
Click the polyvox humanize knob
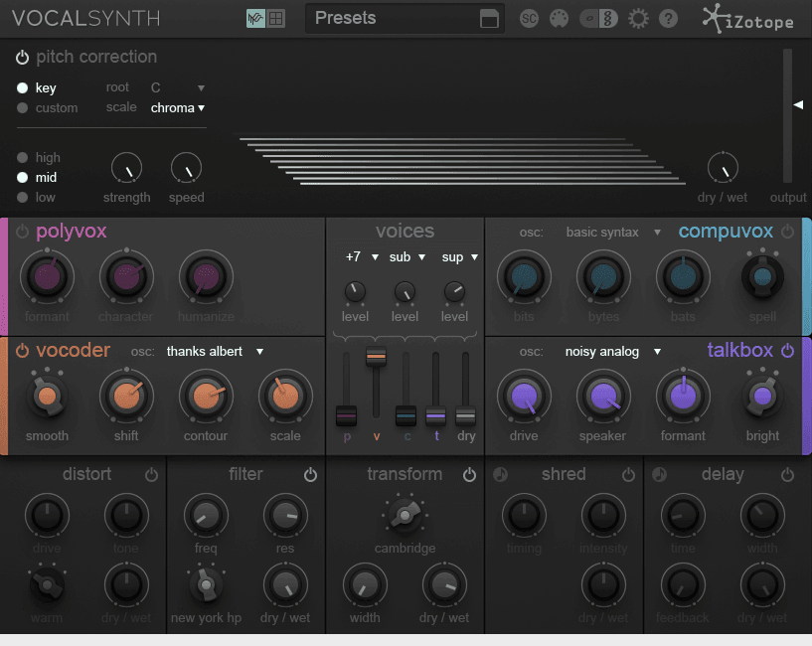(x=206, y=276)
